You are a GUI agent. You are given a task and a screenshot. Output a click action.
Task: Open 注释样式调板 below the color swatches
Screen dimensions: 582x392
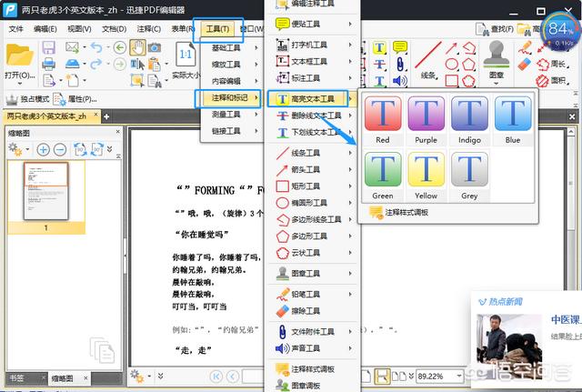[399, 212]
